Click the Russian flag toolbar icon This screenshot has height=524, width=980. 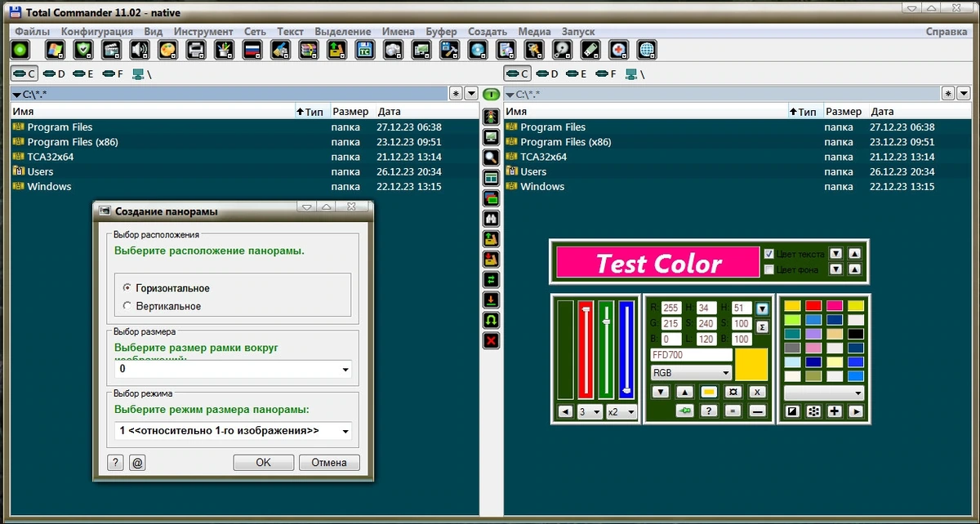coord(252,50)
